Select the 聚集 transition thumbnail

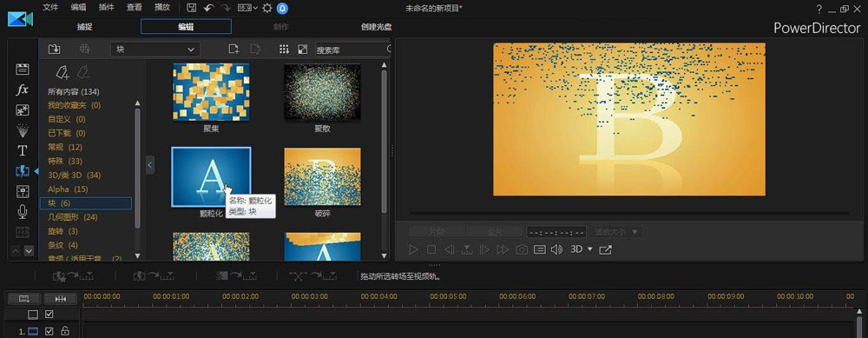pos(211,92)
